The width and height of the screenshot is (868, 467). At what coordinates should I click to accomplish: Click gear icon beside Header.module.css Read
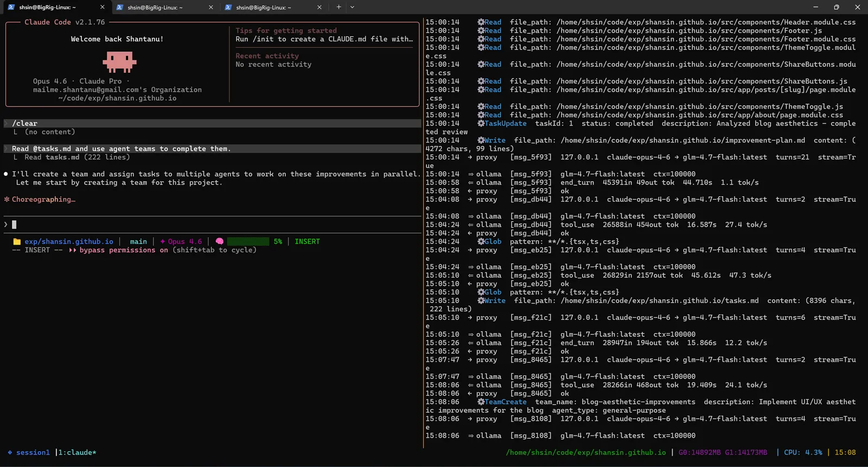(481, 22)
